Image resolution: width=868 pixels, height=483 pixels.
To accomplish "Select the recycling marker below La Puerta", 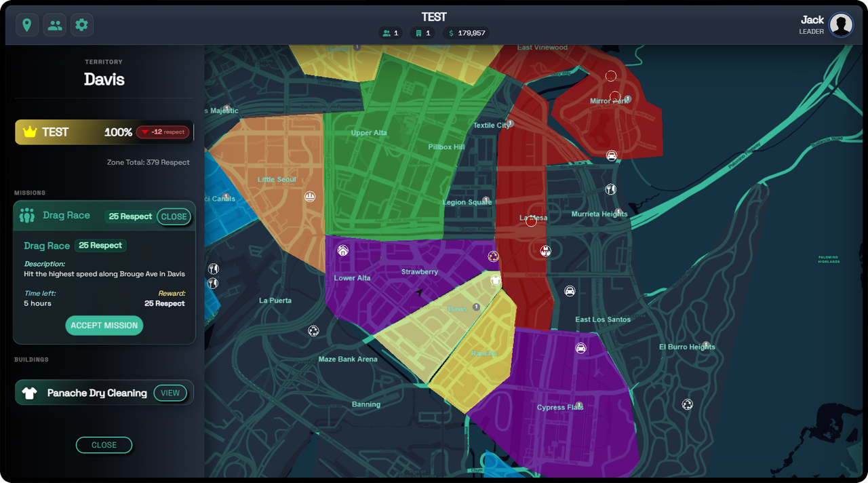I will pos(313,331).
